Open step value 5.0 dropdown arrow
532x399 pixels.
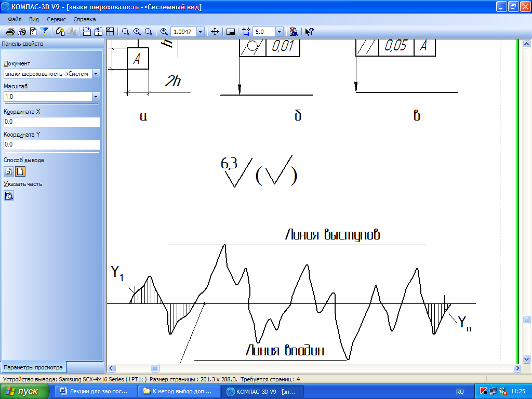279,32
